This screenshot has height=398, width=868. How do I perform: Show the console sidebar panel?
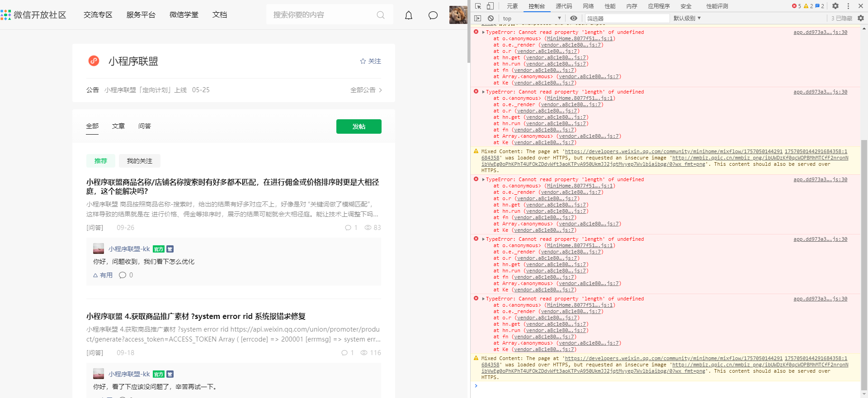coord(478,18)
